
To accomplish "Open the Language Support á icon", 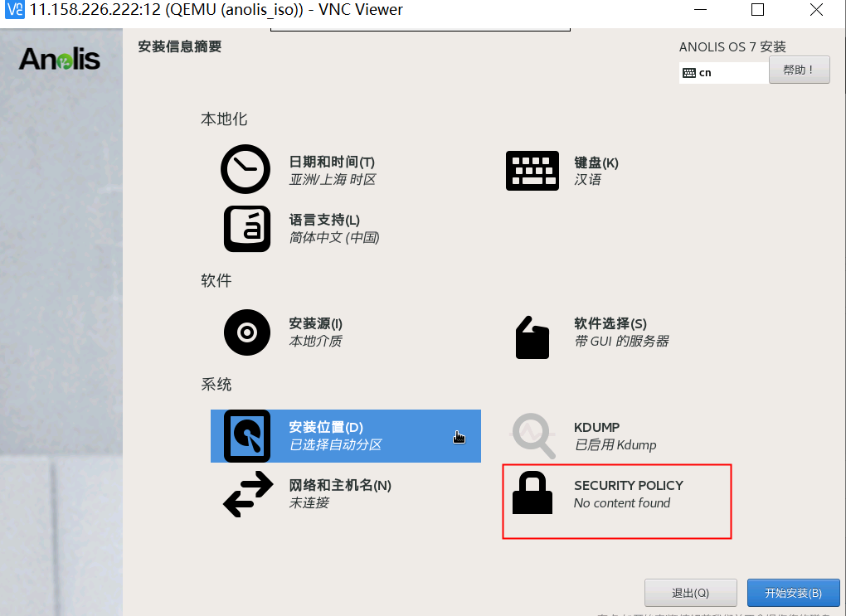I will (247, 229).
